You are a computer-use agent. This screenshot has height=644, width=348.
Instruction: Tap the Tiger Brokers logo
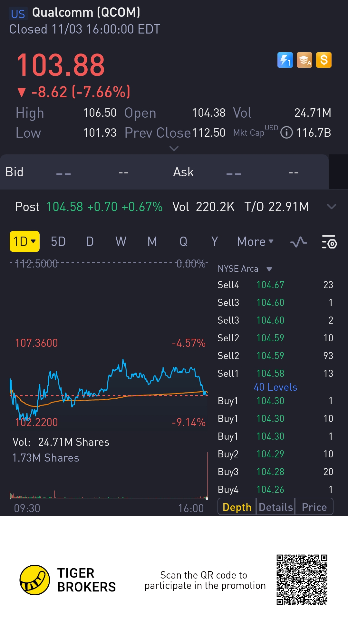35,580
